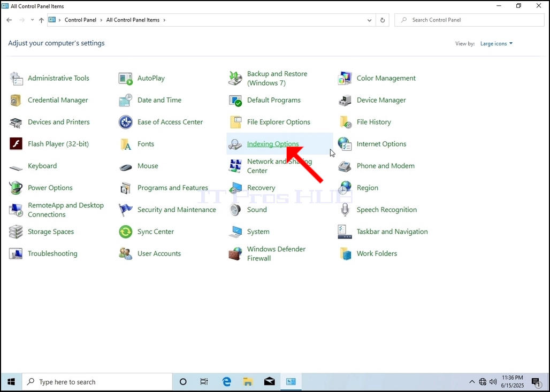Open Cortana circle on taskbar
550x392 pixels.
tap(183, 382)
